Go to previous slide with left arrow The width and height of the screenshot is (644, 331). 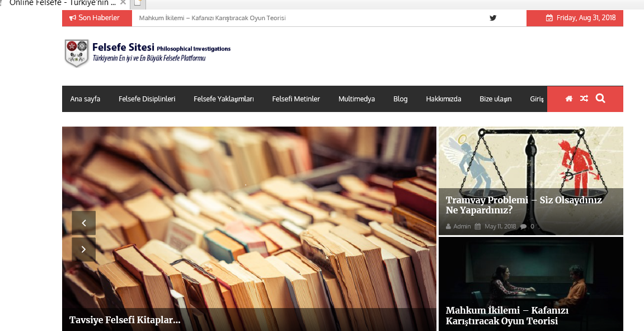tap(84, 223)
